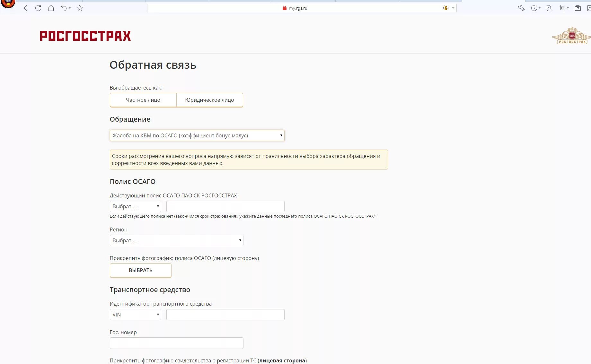Open the address bar dropdown arrow

pos(453,8)
